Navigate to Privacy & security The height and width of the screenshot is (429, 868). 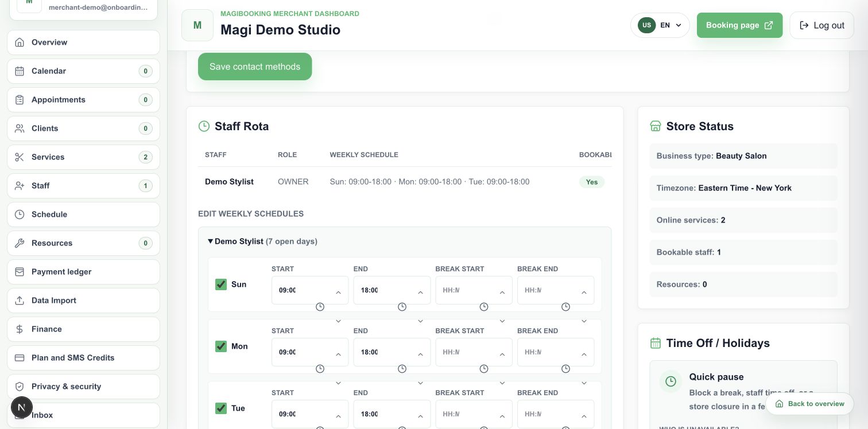83,387
